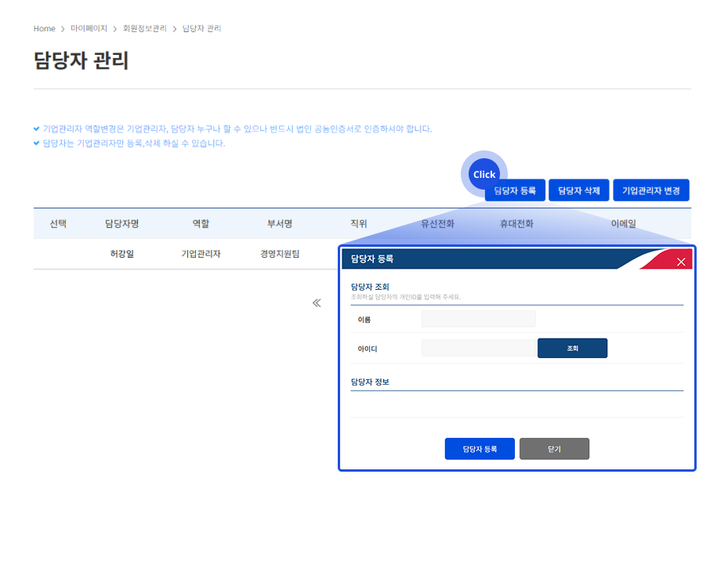Click checkmark icon beside 기업관리자 역할변경 notice
The height and width of the screenshot is (561, 728).
(37, 128)
